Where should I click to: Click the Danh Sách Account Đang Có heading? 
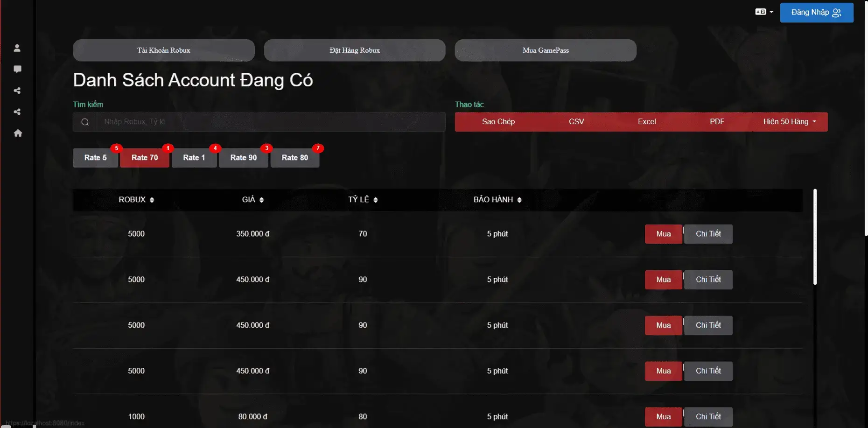coord(193,80)
